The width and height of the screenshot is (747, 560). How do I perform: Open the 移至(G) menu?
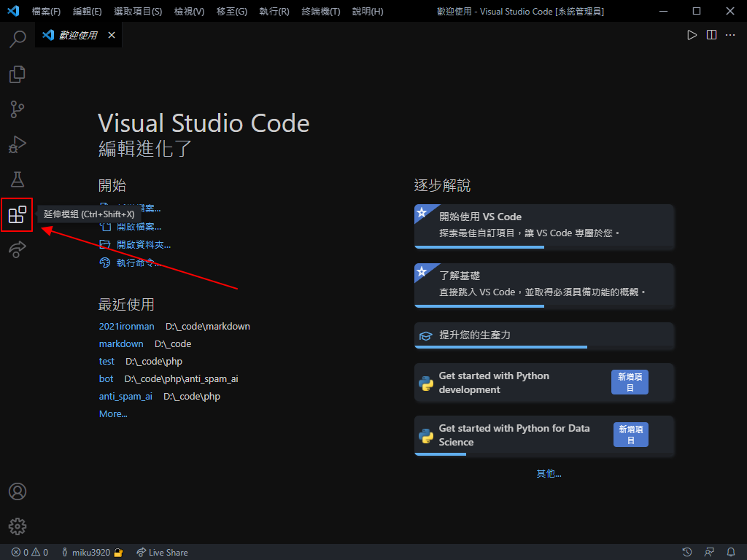(231, 12)
